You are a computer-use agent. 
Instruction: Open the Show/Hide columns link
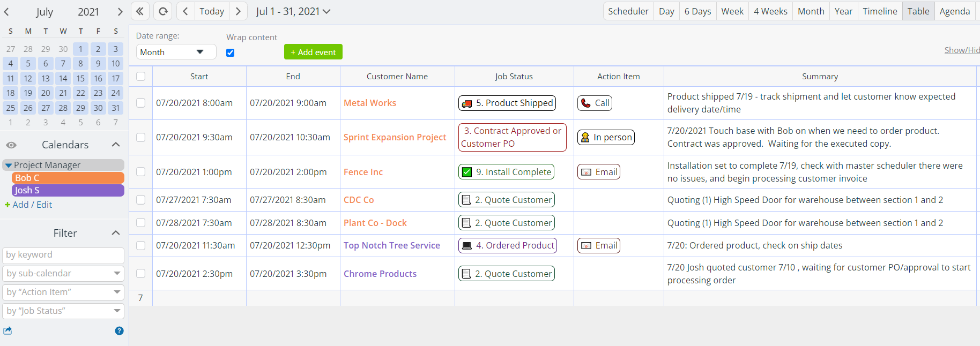coord(962,50)
